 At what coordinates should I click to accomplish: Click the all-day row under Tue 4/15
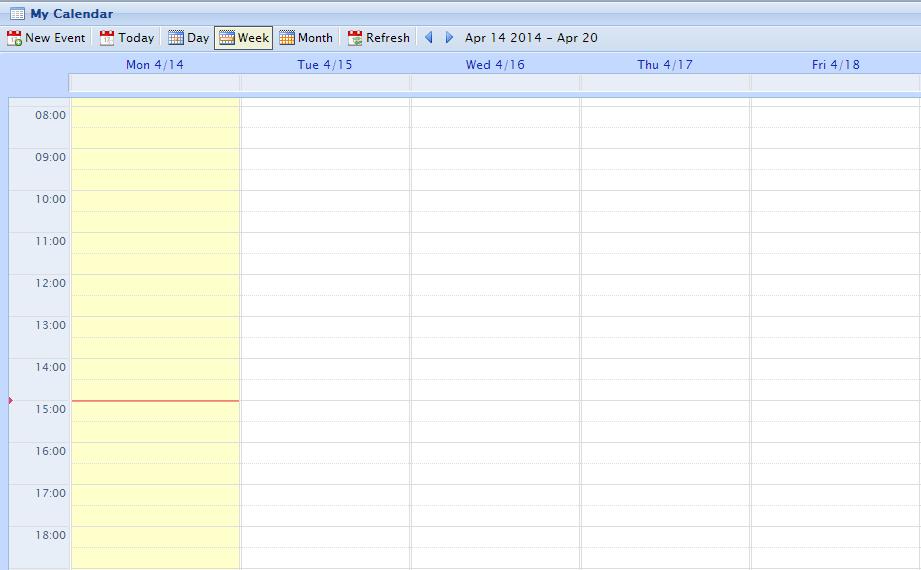point(325,83)
